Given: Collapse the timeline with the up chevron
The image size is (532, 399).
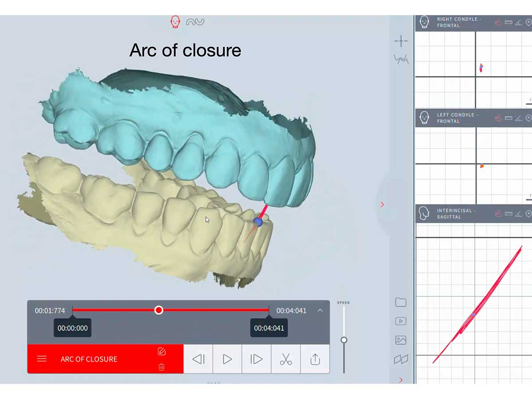Looking at the screenshot, I should [320, 310].
